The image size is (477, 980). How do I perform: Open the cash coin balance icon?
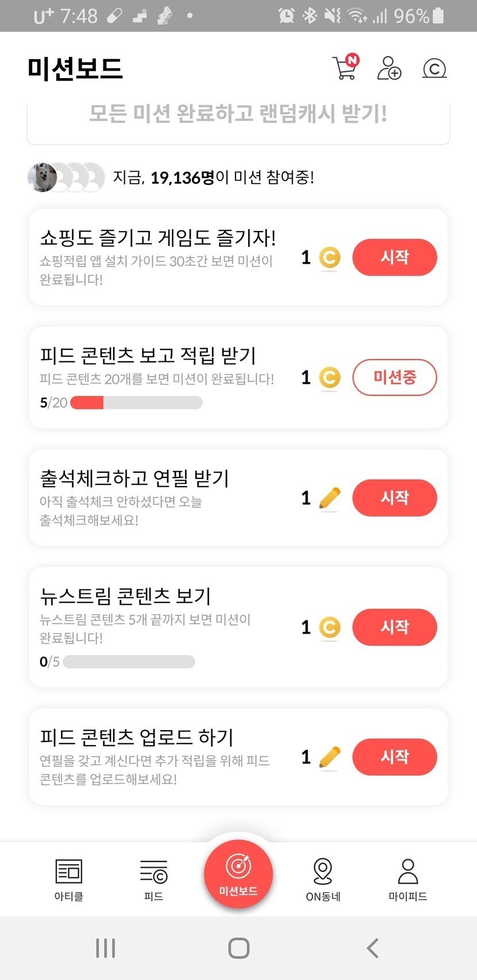(x=434, y=69)
